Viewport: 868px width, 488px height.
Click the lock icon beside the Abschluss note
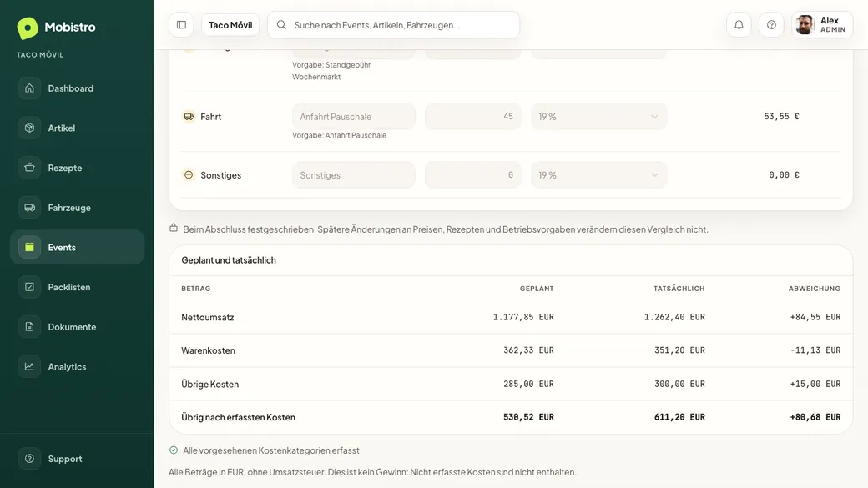[174, 228]
